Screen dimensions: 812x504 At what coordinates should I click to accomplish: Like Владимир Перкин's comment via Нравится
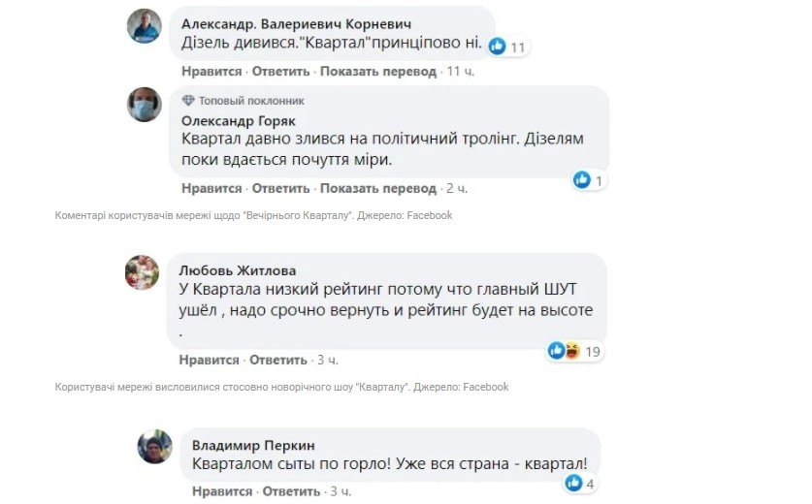click(x=221, y=491)
